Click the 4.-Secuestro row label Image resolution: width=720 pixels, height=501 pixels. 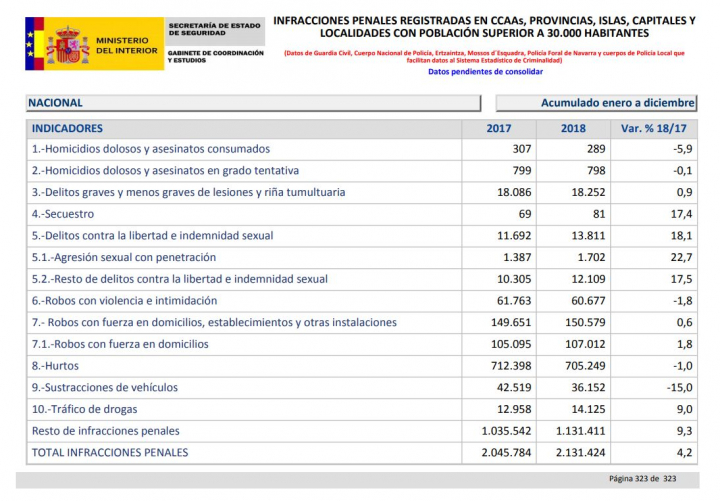coord(63,214)
